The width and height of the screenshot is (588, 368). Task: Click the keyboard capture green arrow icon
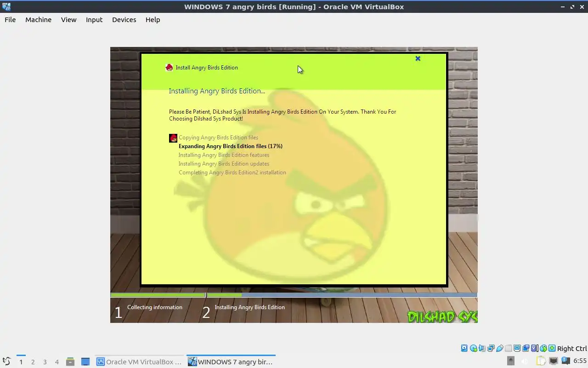coord(552,348)
